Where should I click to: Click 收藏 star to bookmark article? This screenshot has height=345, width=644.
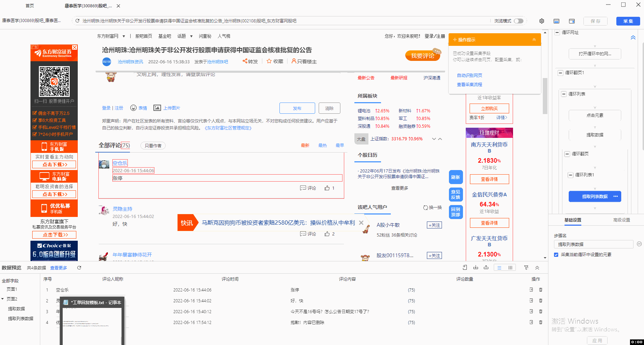coord(269,61)
